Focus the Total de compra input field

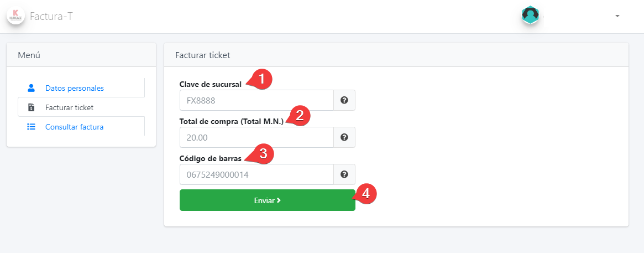coord(256,137)
